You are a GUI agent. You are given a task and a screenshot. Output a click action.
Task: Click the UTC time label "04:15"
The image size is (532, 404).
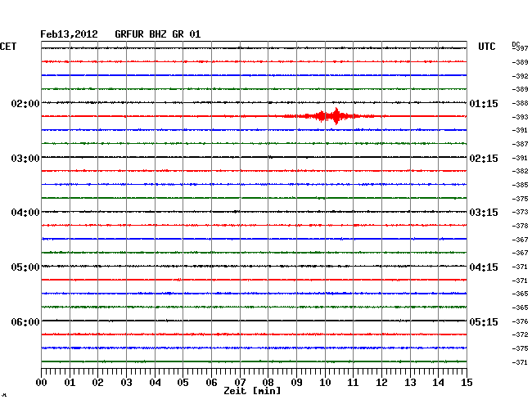coord(484,267)
